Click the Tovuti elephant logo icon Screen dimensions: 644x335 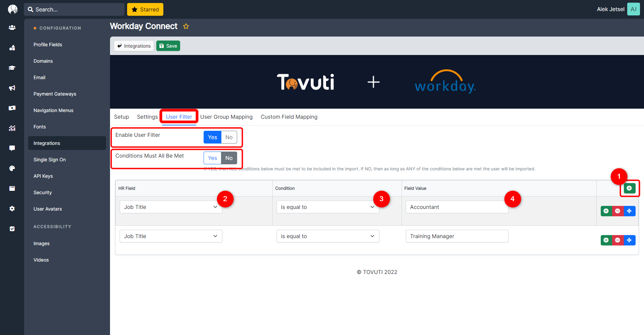13,9
